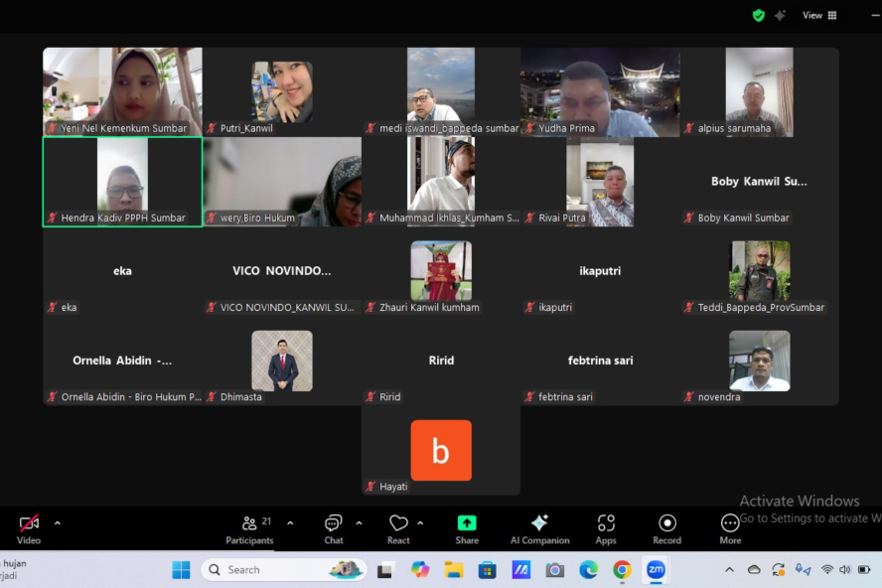Screen dimensions: 882x588
Task: Select Putri_Kanwil video tile
Action: pos(282,91)
